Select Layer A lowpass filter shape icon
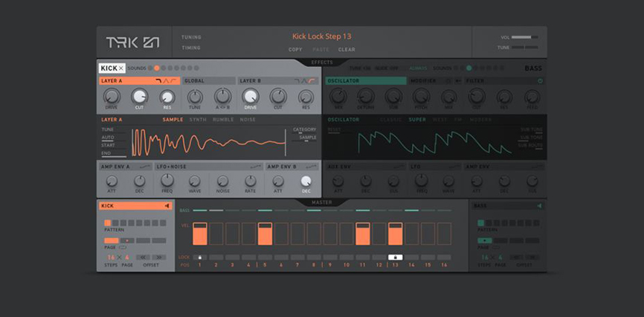This screenshot has height=317, width=644. click(x=158, y=81)
